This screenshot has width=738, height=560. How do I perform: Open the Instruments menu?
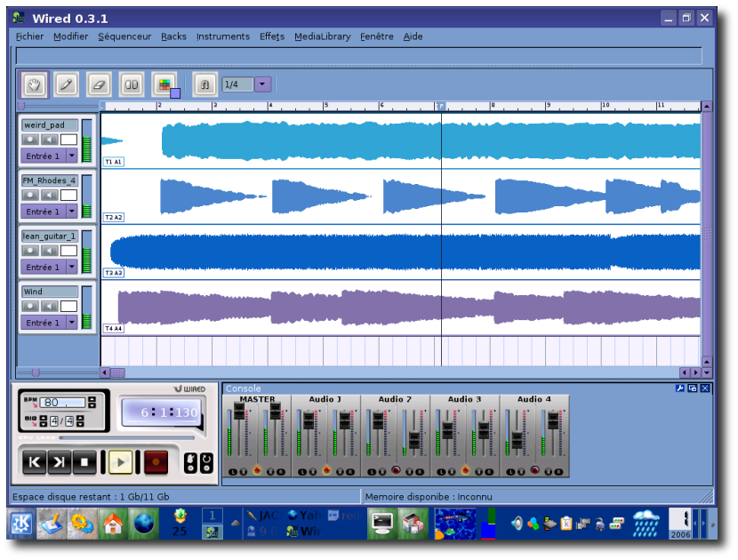pyautogui.click(x=222, y=36)
